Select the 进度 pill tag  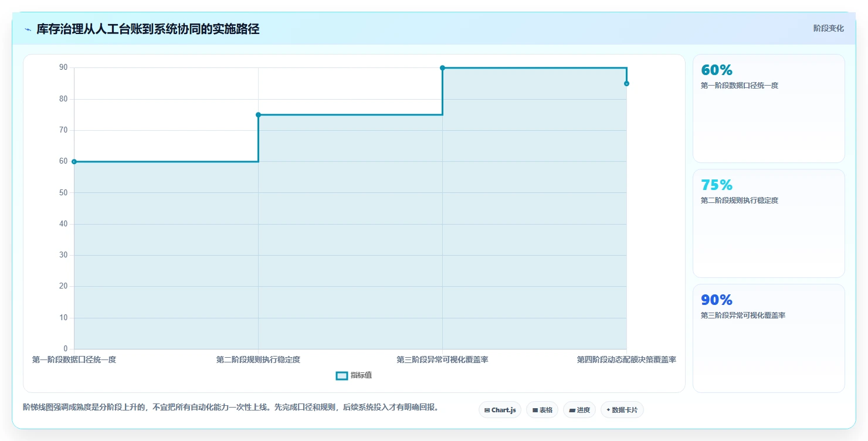pyautogui.click(x=579, y=410)
